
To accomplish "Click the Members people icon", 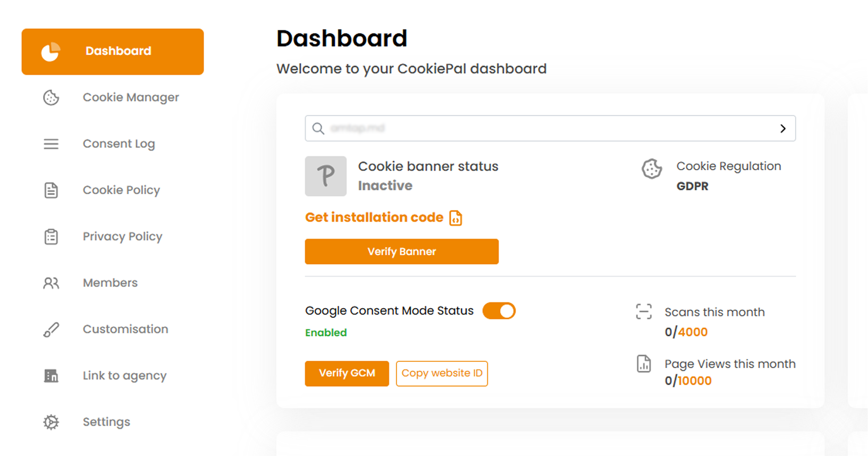I will point(51,283).
